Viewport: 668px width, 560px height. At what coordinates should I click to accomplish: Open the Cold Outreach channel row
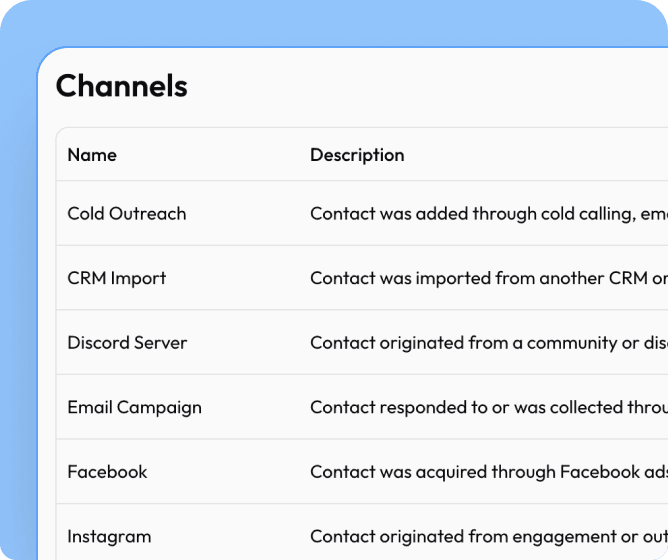tap(362, 213)
